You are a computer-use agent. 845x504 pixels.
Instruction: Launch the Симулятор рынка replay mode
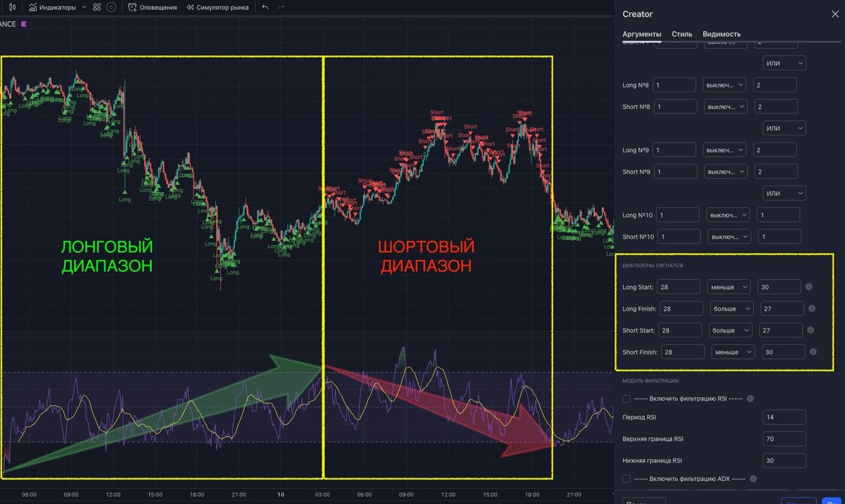218,7
